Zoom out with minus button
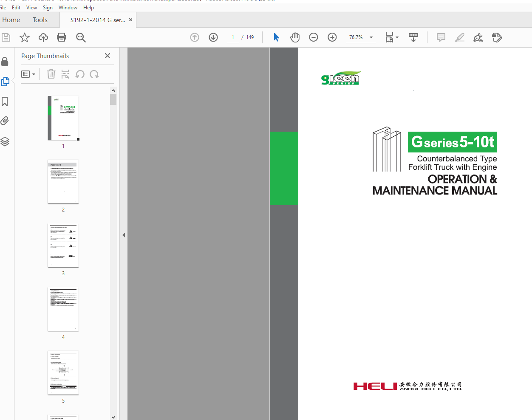 [314, 37]
